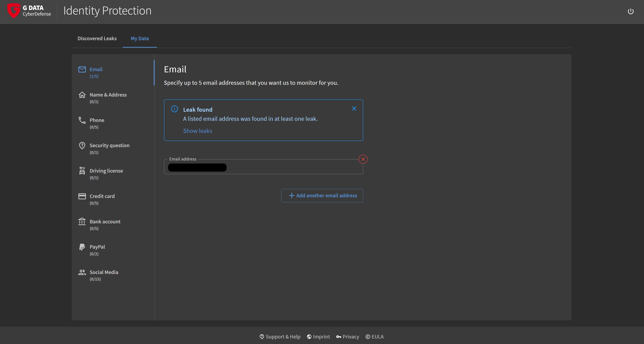Viewport: 644px width, 344px height.
Task: Switch to Discovered Leaks tab
Action: click(x=97, y=39)
